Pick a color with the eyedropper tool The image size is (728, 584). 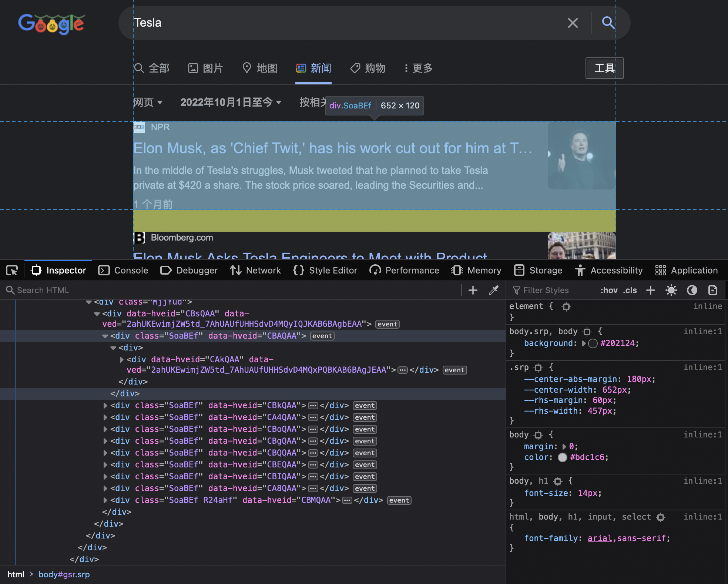494,290
